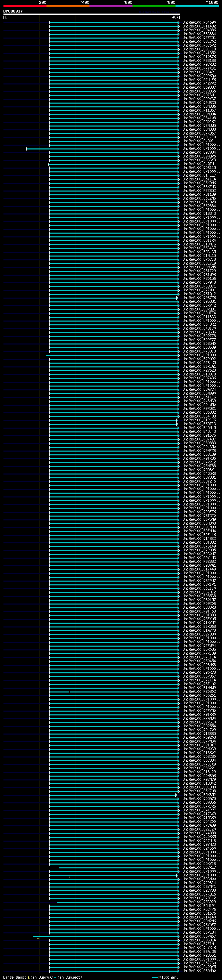Open alignment bar for UniRef100_P04690
This screenshot has height=980, width=222.
coord(114,23)
